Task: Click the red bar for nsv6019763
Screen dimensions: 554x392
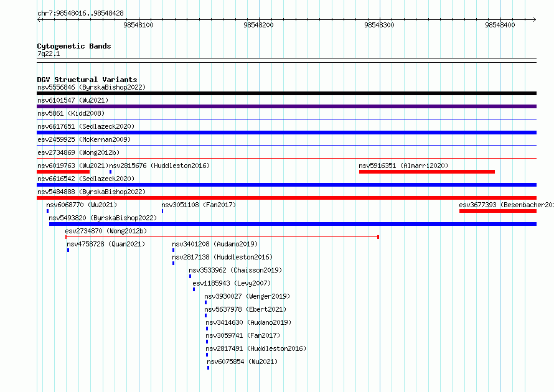Action: pyautogui.click(x=63, y=172)
